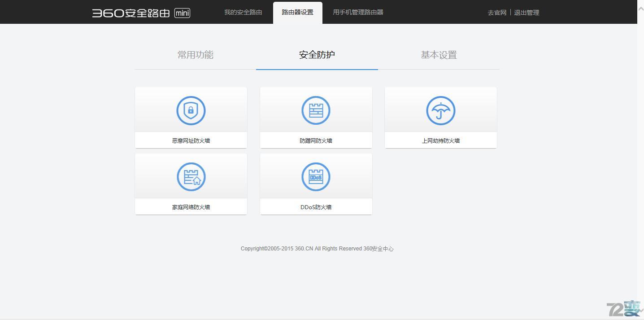Click the 去官网 link

coord(496,13)
